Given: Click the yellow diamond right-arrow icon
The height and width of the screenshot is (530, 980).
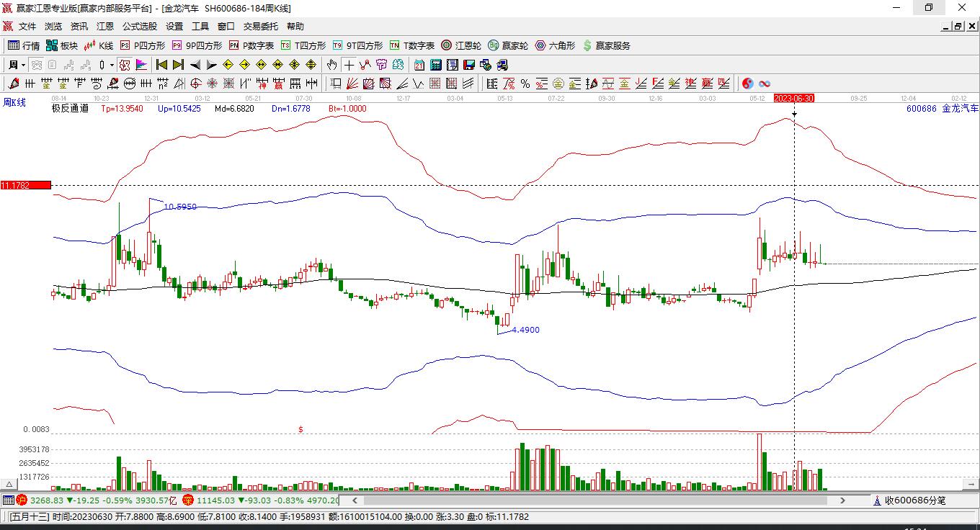Looking at the screenshot, I should (x=244, y=65).
